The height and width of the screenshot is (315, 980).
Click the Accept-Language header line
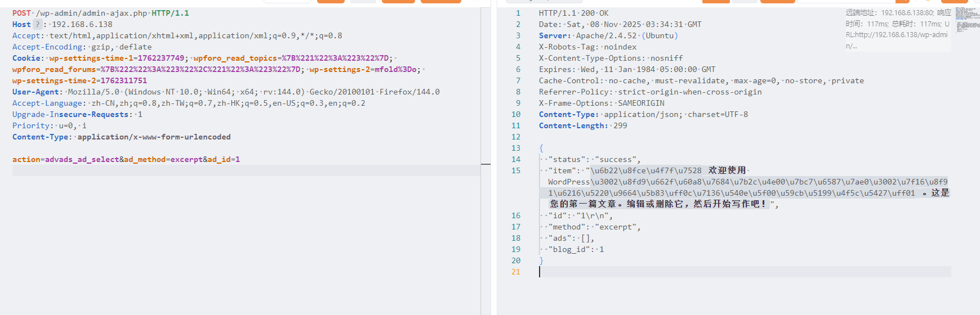(x=189, y=103)
